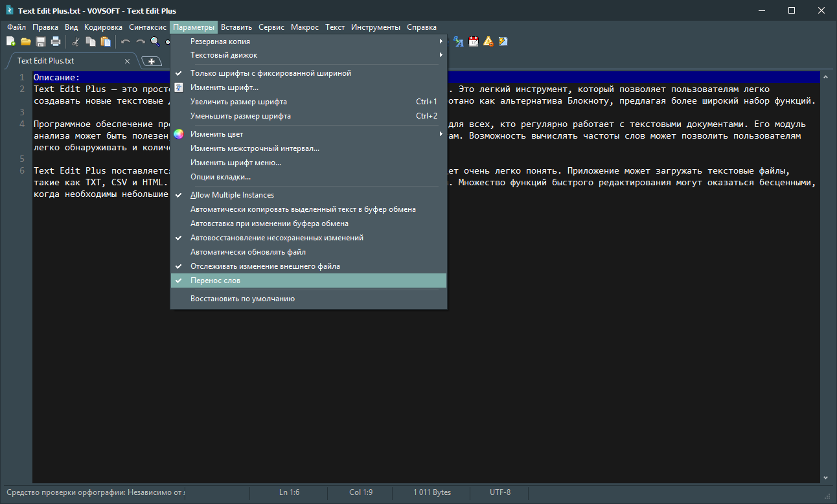
Task: Click the Open folder toolbar icon
Action: coord(26,41)
